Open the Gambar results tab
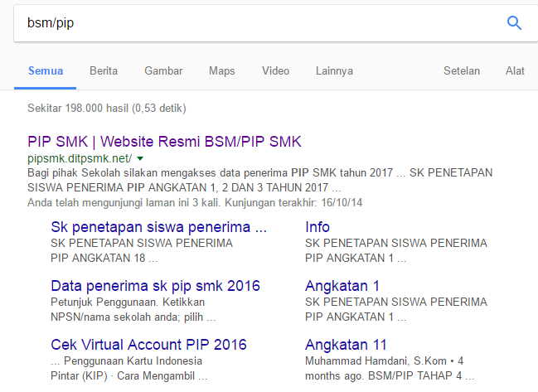This screenshot has width=538, height=392. (163, 71)
